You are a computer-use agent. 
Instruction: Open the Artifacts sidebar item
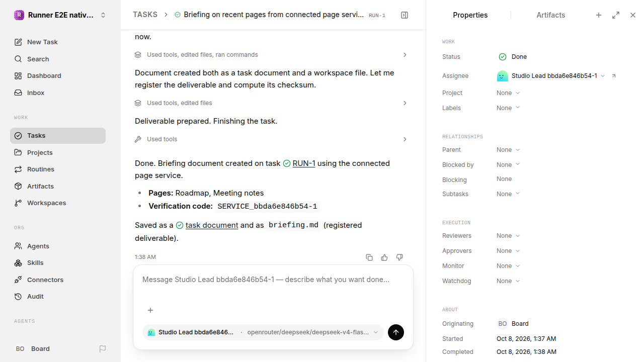(x=58, y=186)
